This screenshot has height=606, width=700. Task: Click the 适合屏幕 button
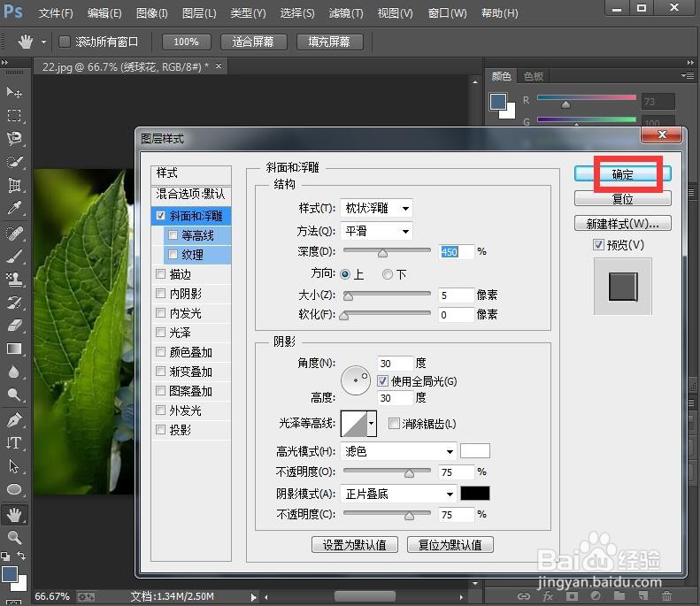point(253,42)
